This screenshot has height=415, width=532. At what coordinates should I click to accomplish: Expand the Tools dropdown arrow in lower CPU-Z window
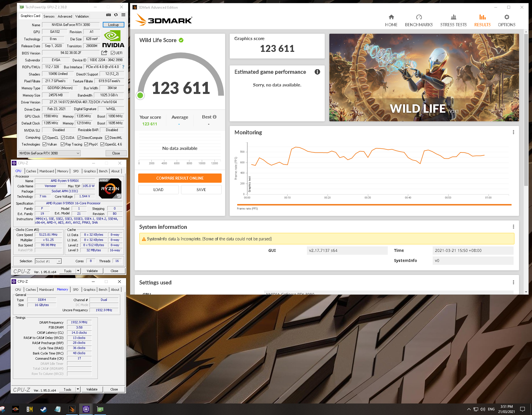click(x=78, y=389)
